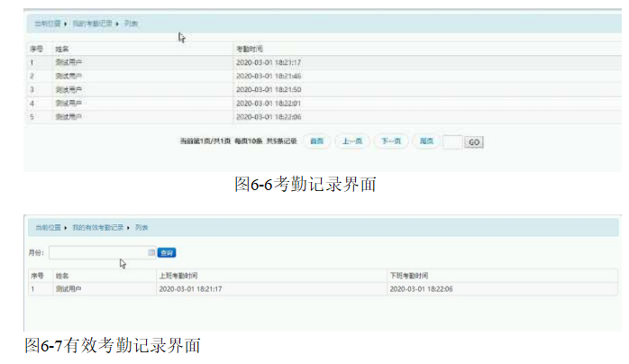Viewport: 629px width, 364px height.
Task: Click 我的有效考勤记录 breadcrumb in lower panel
Action: click(98, 228)
